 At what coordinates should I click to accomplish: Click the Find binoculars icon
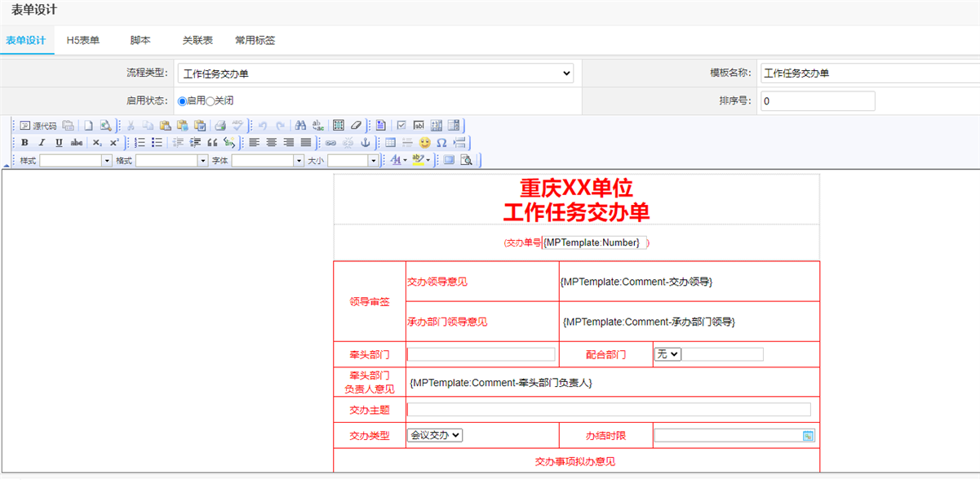300,126
